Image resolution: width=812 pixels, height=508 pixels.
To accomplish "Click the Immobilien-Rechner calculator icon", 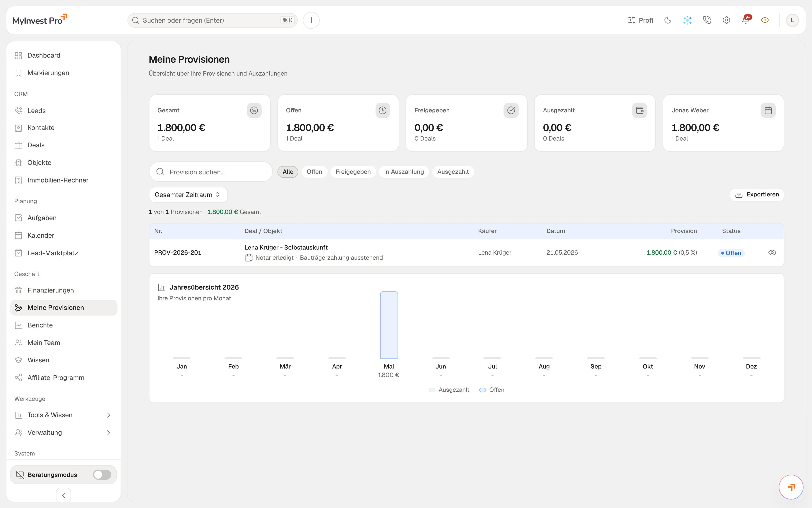I will pos(18,180).
